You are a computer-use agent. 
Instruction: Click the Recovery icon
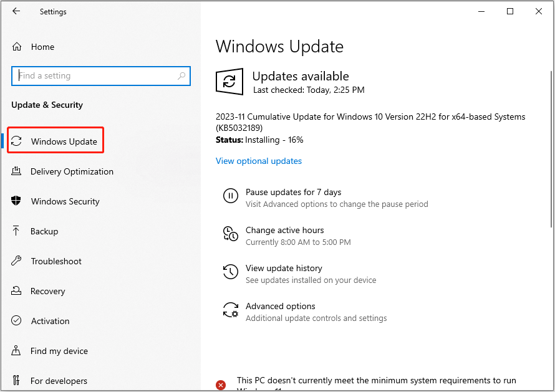pos(16,291)
